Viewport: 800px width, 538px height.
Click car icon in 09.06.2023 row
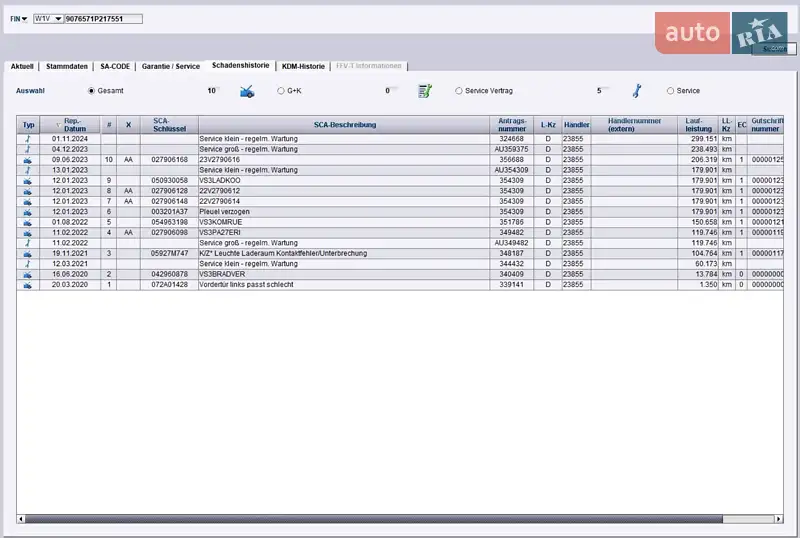[x=28, y=160]
